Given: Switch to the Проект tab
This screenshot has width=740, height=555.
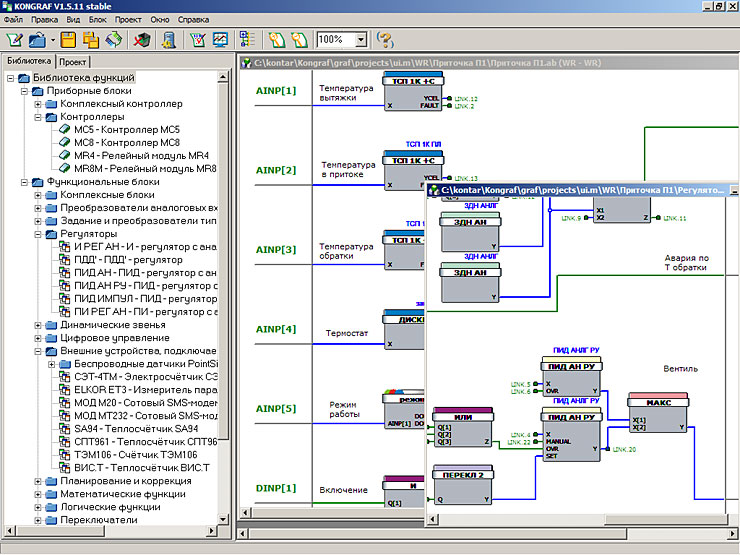Looking at the screenshot, I should (73, 62).
